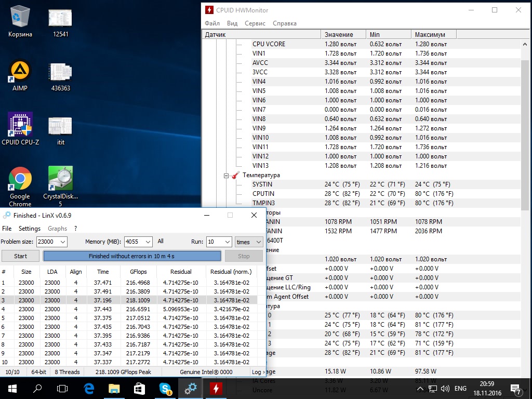Open network status tray icon
The image size is (532, 399).
click(x=433, y=389)
